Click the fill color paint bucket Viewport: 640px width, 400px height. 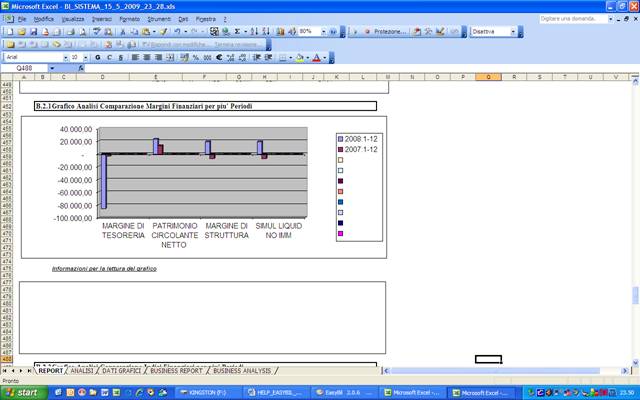[300, 58]
